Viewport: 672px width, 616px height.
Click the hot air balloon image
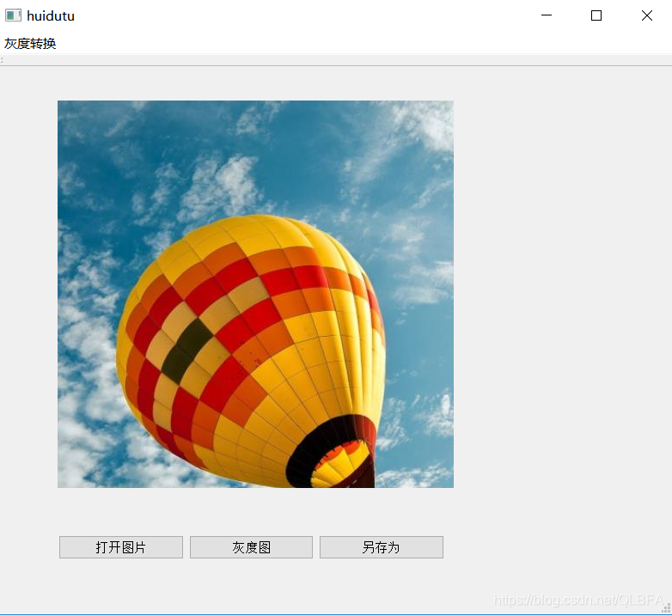click(255, 294)
